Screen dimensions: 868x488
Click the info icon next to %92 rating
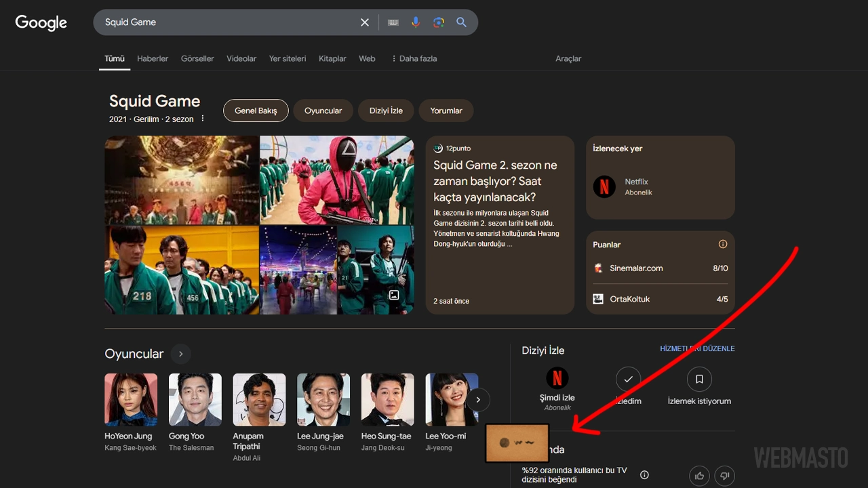point(644,474)
